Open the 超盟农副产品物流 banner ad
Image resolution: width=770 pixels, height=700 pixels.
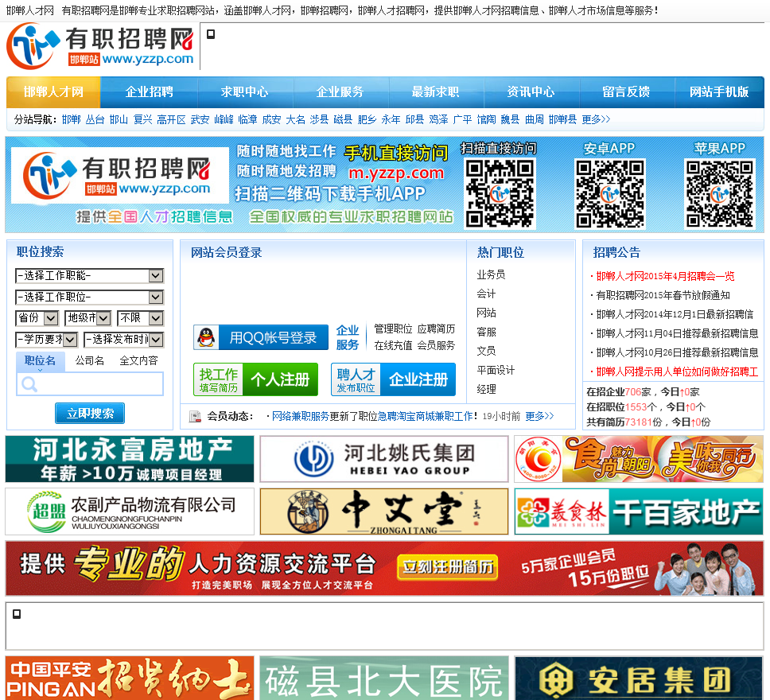tap(130, 511)
